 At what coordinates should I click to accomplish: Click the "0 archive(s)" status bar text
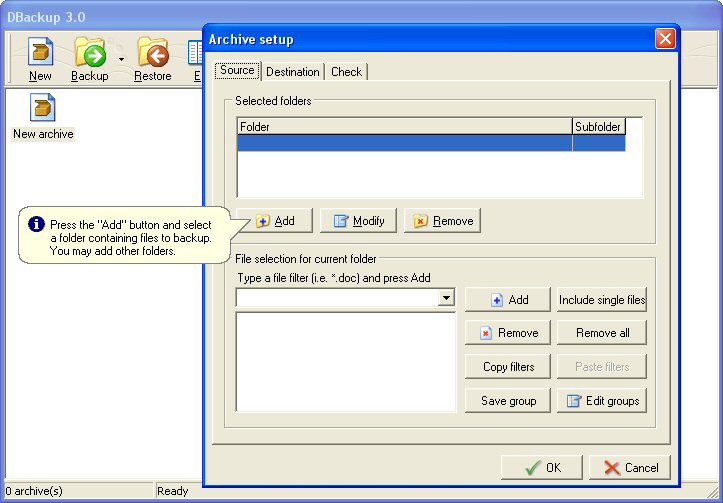pyautogui.click(x=34, y=491)
